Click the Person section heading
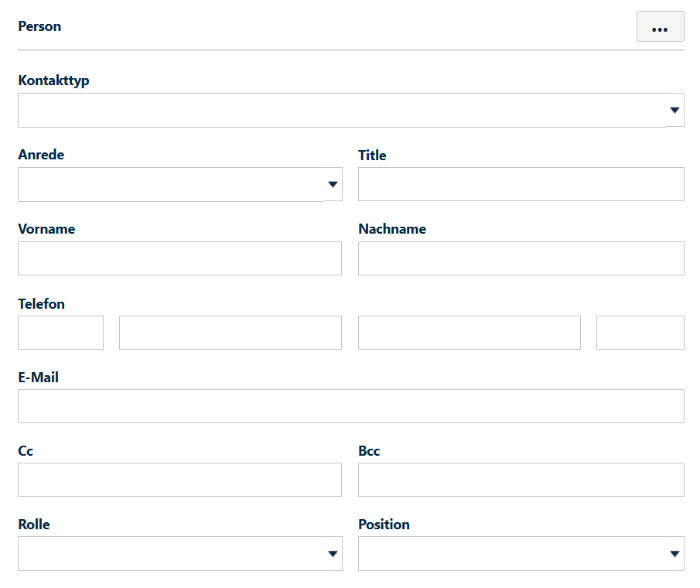Image resolution: width=700 pixels, height=588 pixels. click(x=39, y=26)
